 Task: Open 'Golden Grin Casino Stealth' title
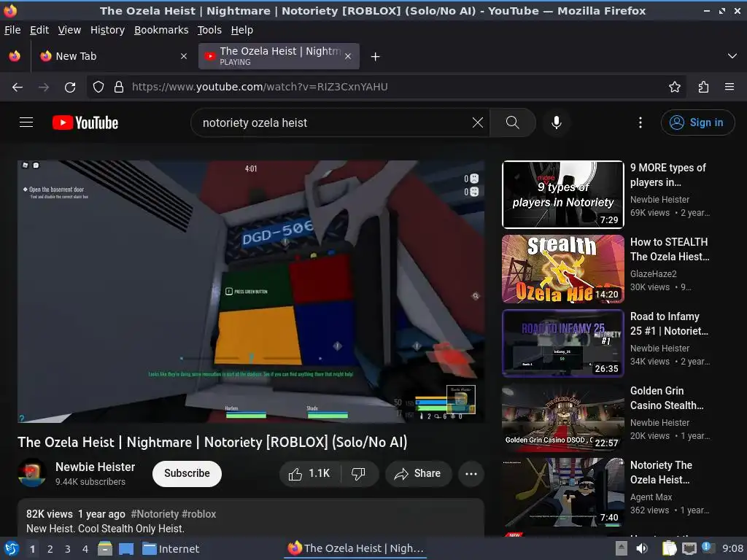(x=667, y=398)
